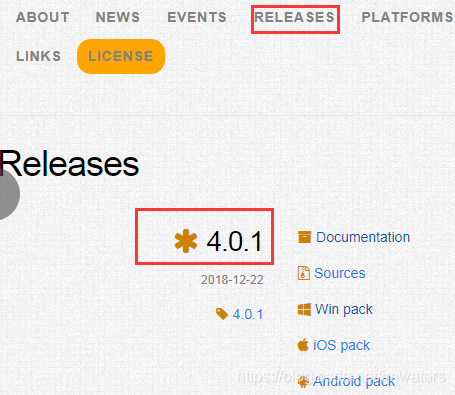Download the iOS pack
This screenshot has width=455, height=395.
coord(341,345)
